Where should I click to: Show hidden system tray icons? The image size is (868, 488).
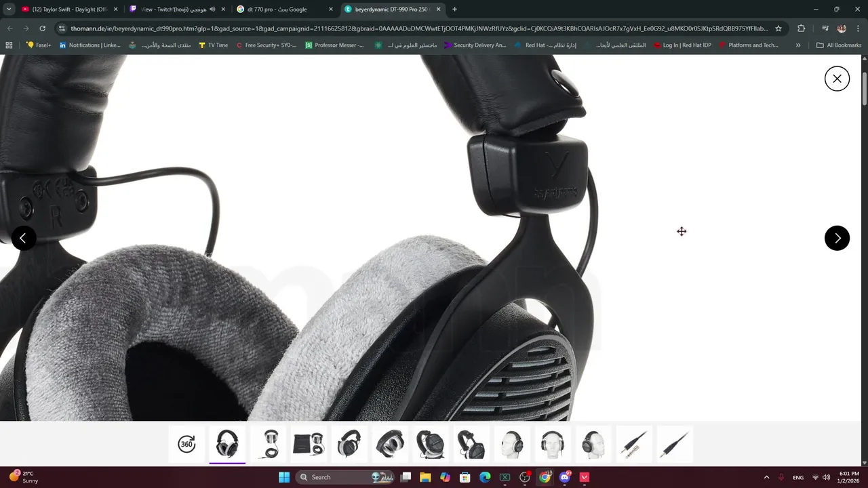766,477
